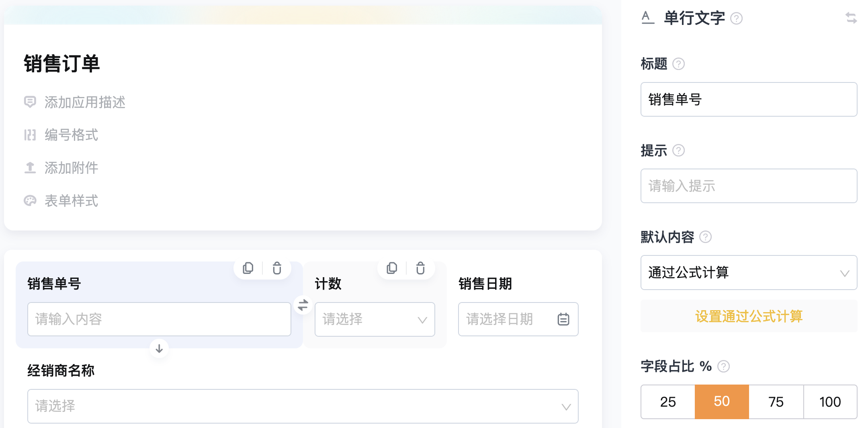
Task: Select 25 field width percentage
Action: pyautogui.click(x=668, y=401)
